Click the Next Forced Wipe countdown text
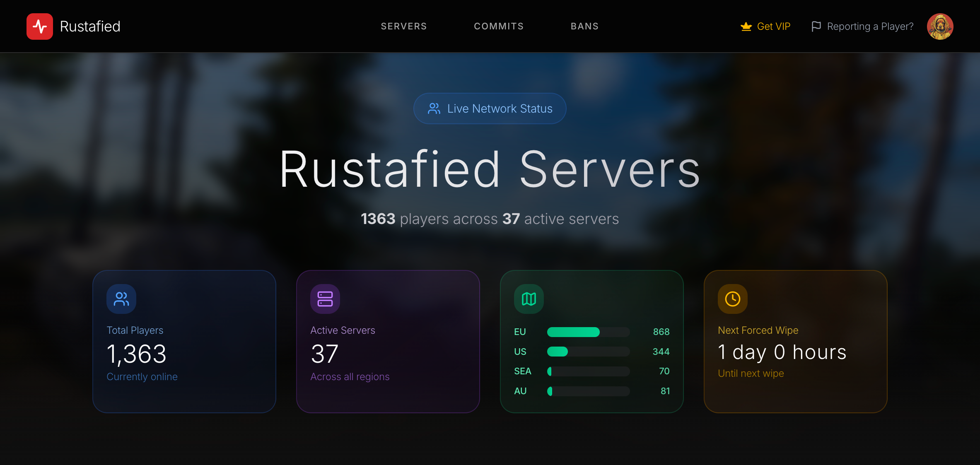The image size is (980, 465). click(782, 352)
